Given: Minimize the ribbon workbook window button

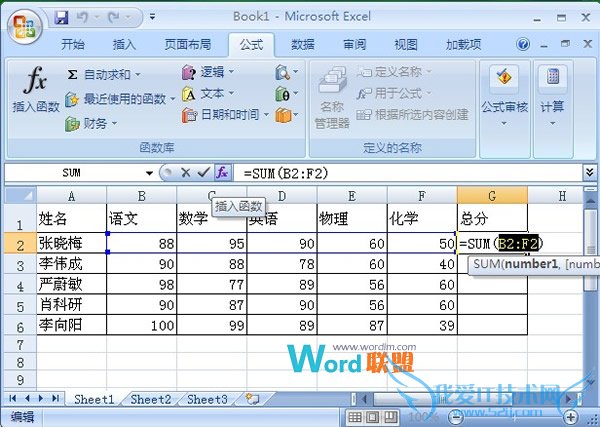Looking at the screenshot, I should (x=544, y=45).
